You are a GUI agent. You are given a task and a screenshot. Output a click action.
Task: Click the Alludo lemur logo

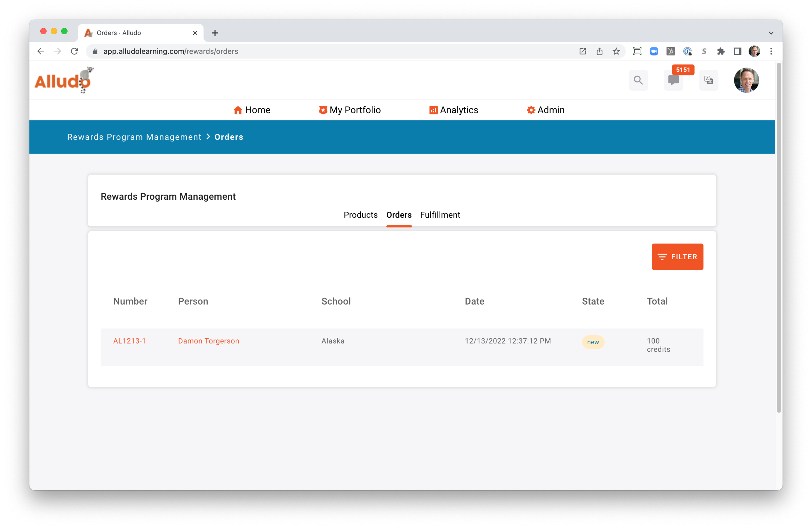pyautogui.click(x=64, y=80)
